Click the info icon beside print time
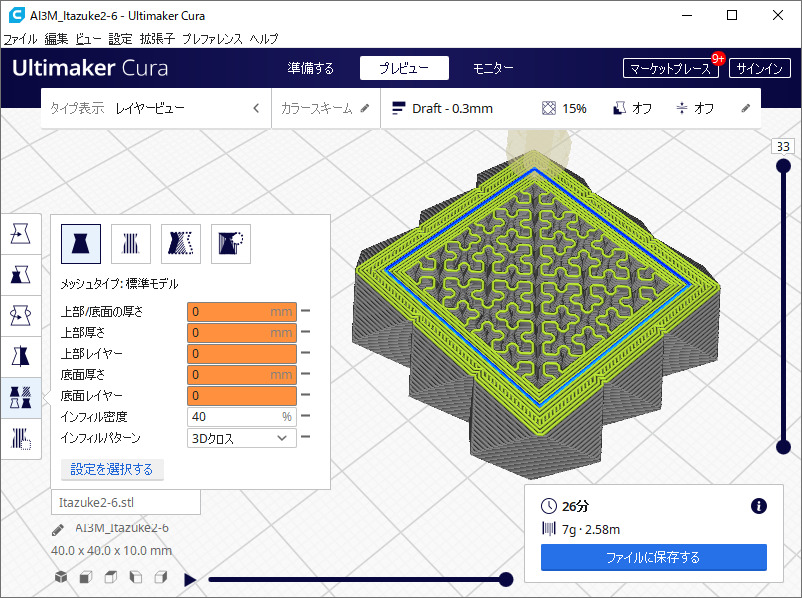The width and height of the screenshot is (802, 598). point(758,506)
